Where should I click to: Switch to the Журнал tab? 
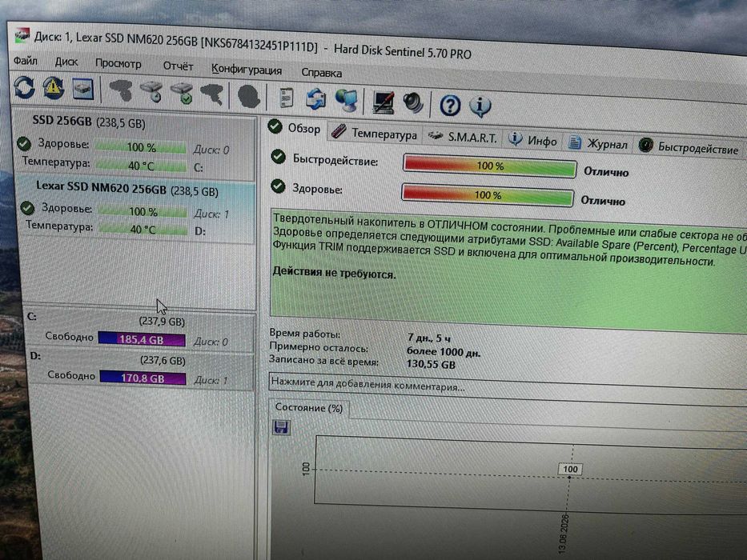click(598, 143)
